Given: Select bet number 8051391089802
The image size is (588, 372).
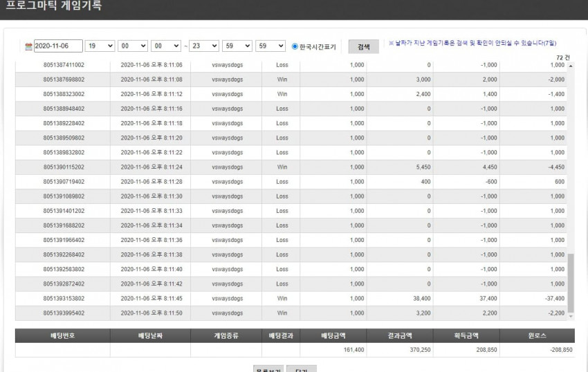Looking at the screenshot, I should pos(64,196).
